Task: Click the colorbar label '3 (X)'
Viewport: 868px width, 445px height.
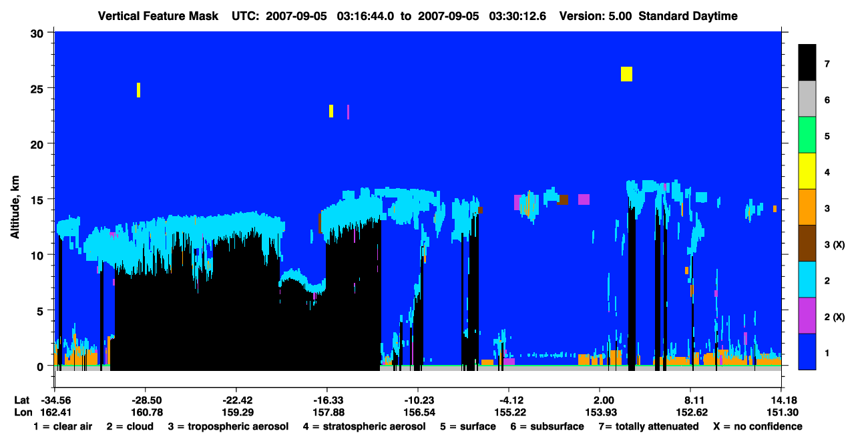Action: coord(835,245)
